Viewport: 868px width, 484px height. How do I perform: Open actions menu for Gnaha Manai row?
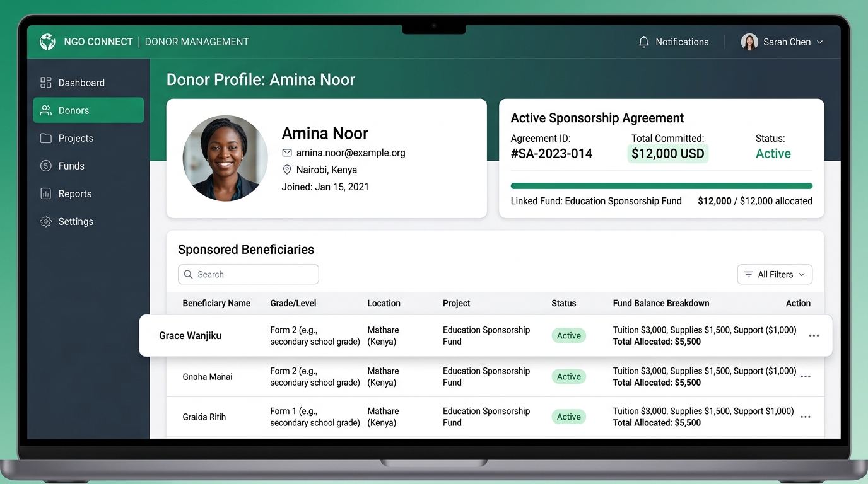pos(806,376)
